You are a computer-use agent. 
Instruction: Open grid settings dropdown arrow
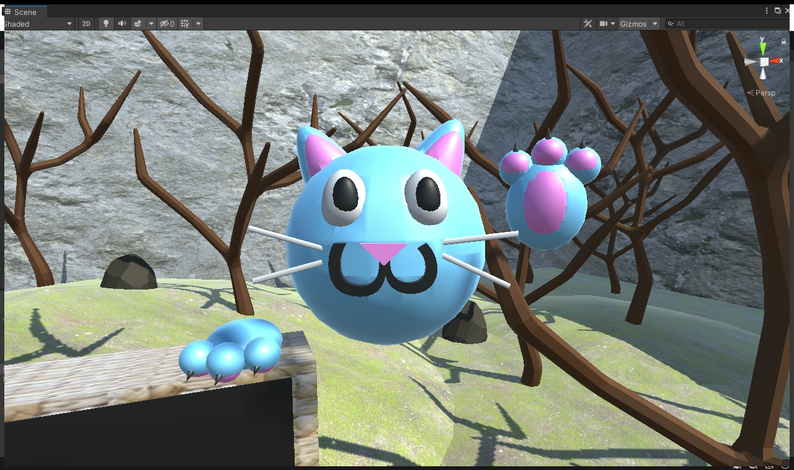pyautogui.click(x=198, y=24)
